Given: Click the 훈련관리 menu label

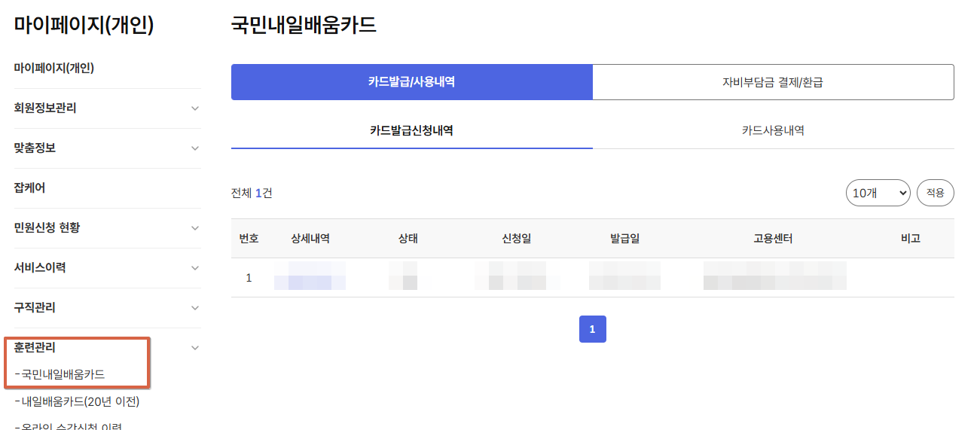Looking at the screenshot, I should (x=35, y=348).
